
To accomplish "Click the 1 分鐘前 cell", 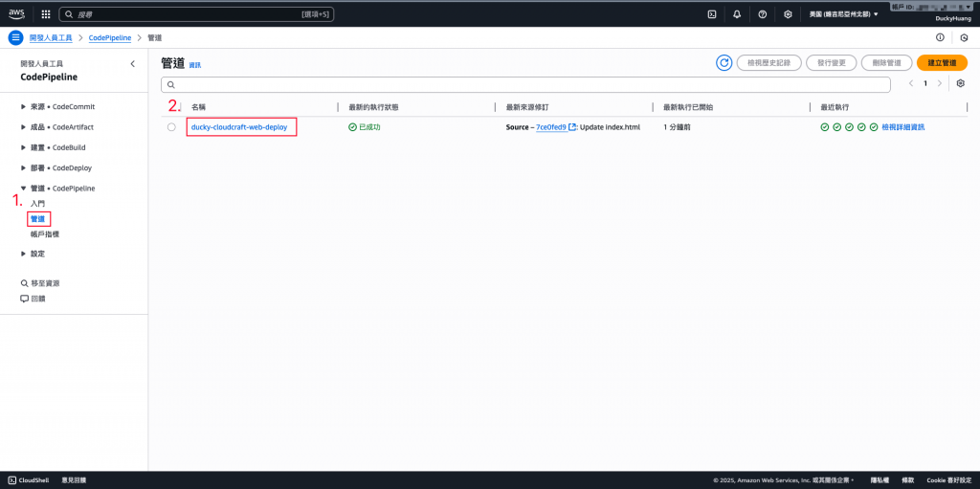I will [678, 127].
